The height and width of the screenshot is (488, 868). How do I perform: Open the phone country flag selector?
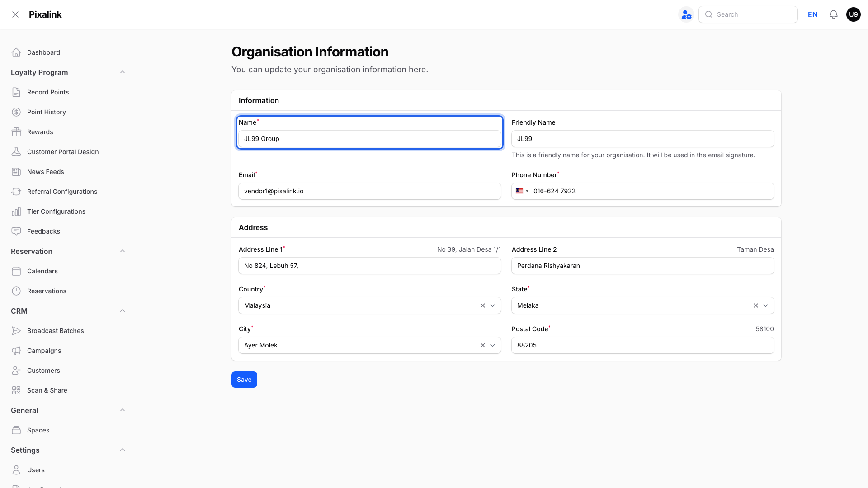pos(522,191)
